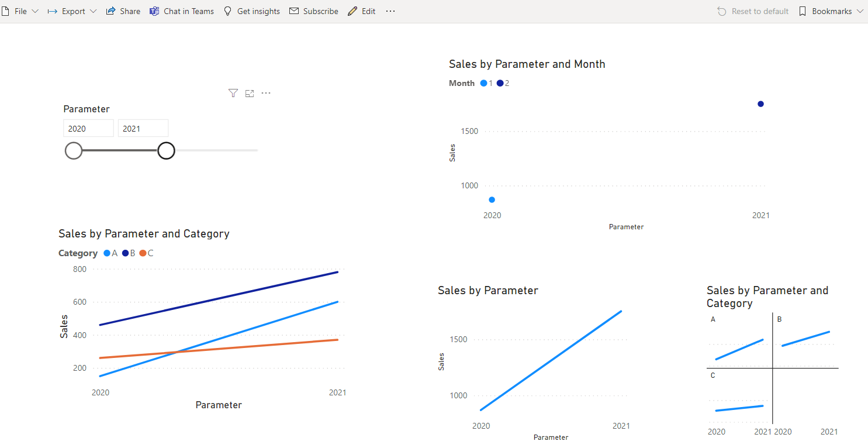This screenshot has width=868, height=448.
Task: Open the More options ellipsis in toolbar
Action: [x=390, y=11]
